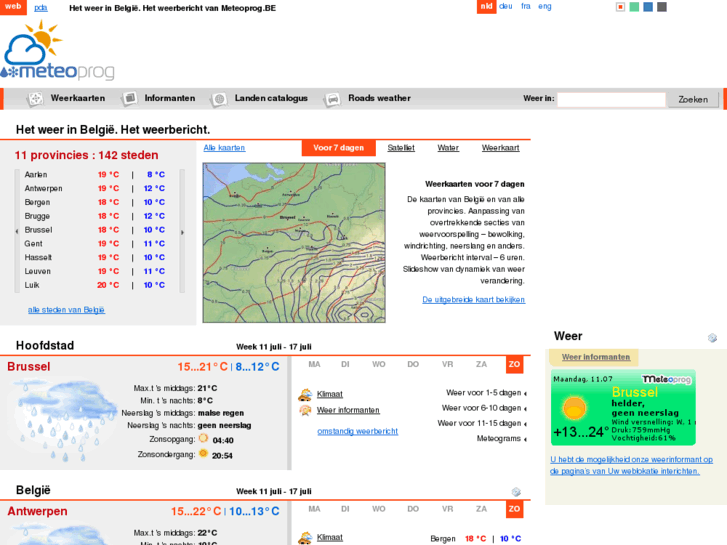The height and width of the screenshot is (545, 727).
Task: Open Weerkaarten from the navigation bar
Action: pyautogui.click(x=77, y=98)
